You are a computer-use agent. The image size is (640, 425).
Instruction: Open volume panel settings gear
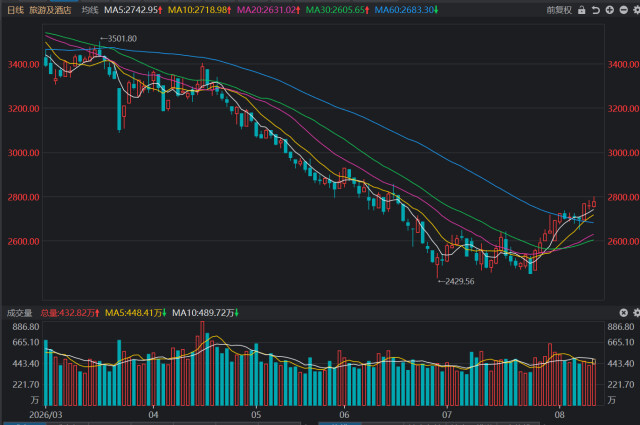[636, 313]
